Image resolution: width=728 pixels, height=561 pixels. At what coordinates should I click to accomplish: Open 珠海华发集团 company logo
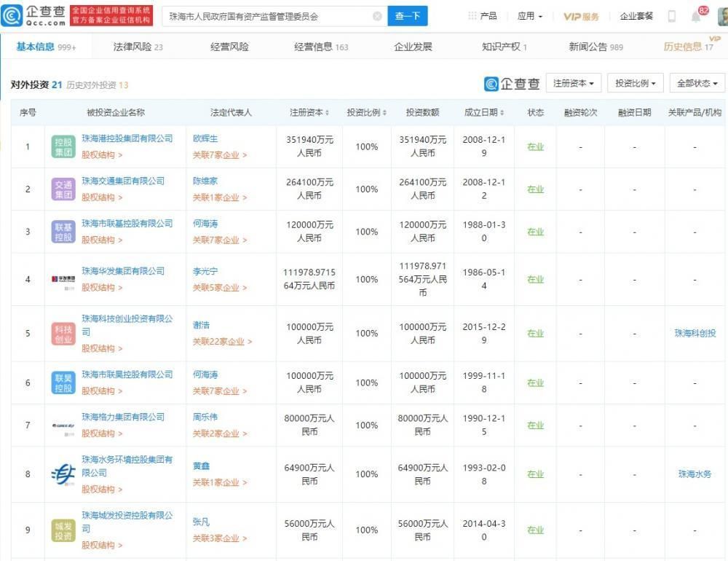(x=63, y=279)
